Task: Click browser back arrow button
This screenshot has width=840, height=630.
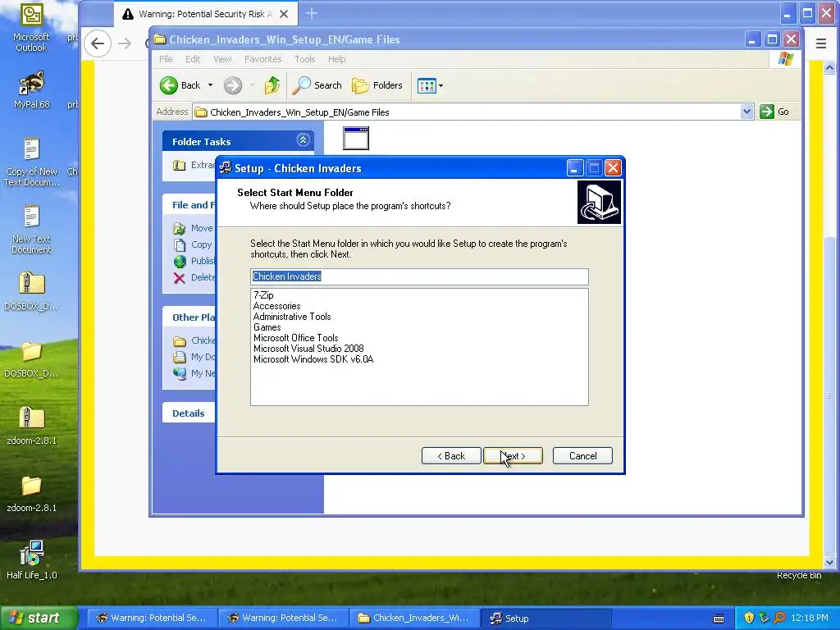Action: tap(98, 43)
